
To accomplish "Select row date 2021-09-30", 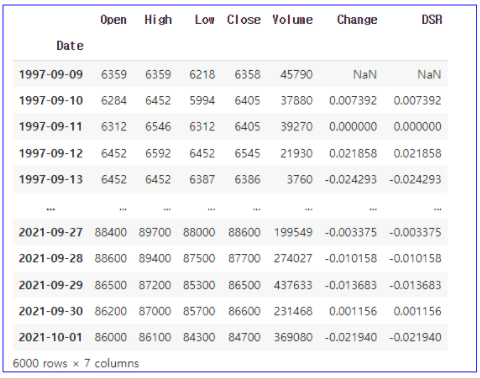I will tap(51, 311).
